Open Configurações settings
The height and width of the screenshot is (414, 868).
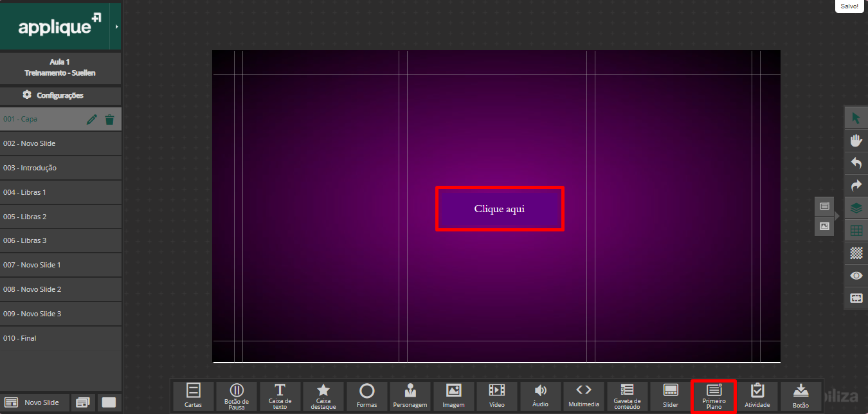60,95
